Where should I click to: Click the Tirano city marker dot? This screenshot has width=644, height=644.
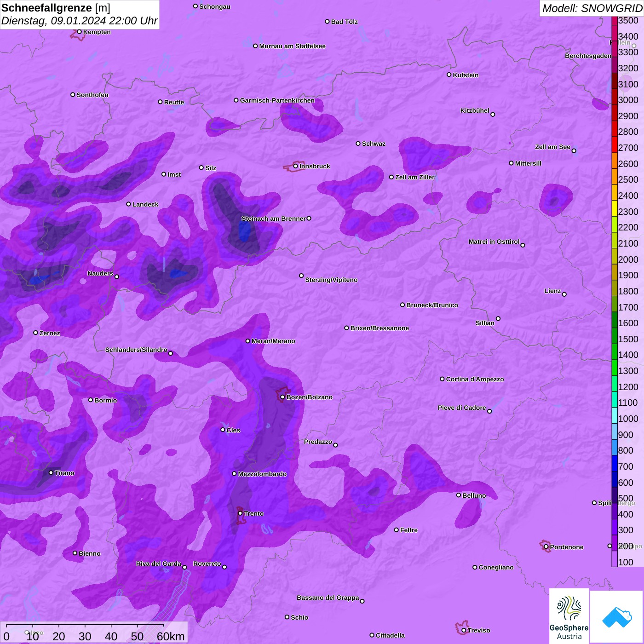[x=51, y=472]
